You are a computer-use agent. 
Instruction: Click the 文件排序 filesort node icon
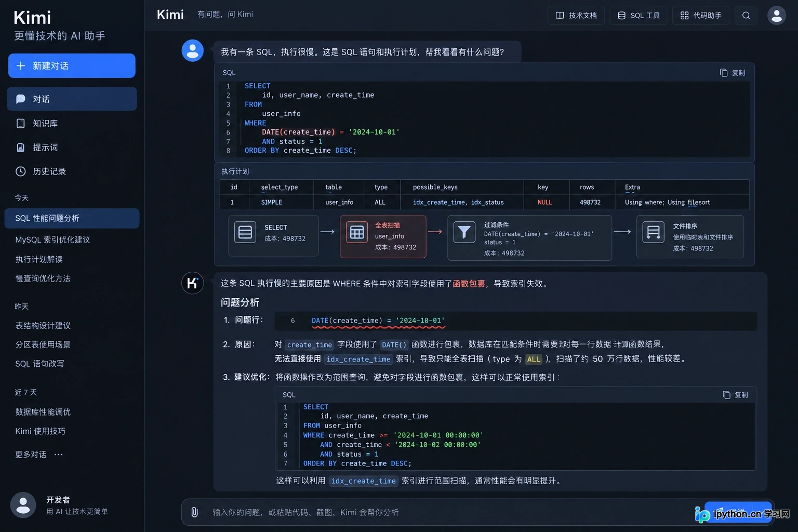pos(654,232)
